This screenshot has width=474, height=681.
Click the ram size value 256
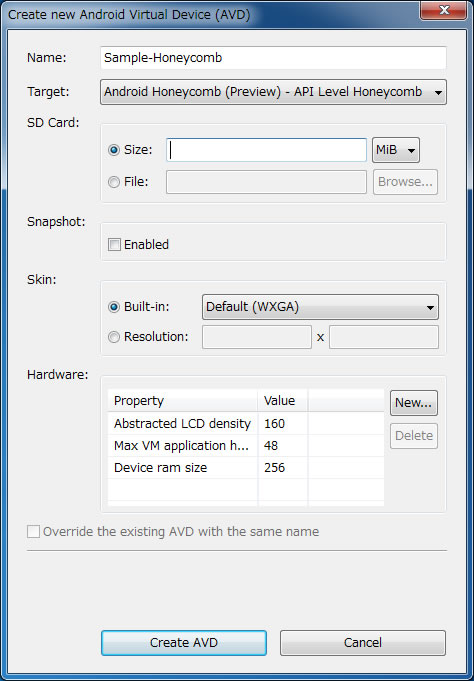[x=275, y=468]
